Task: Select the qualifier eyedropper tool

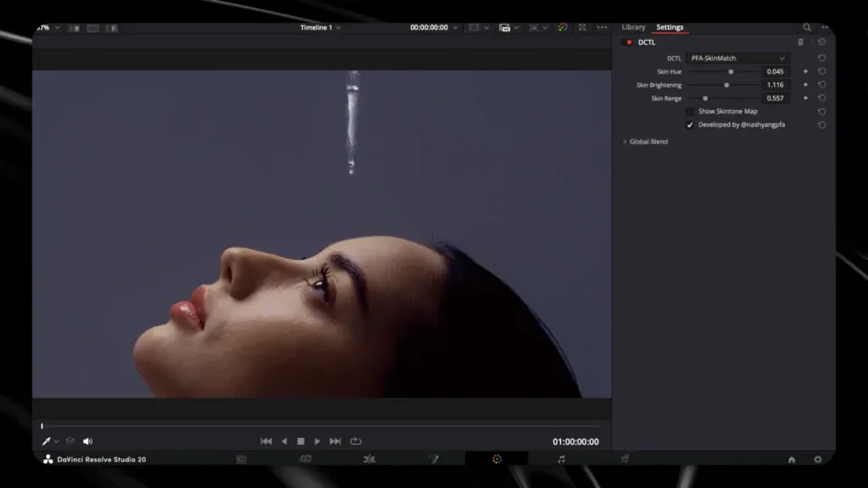Action: pos(46,441)
